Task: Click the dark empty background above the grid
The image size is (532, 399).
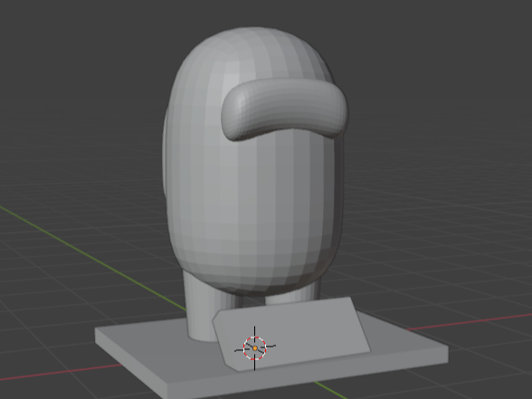Action: point(85,51)
